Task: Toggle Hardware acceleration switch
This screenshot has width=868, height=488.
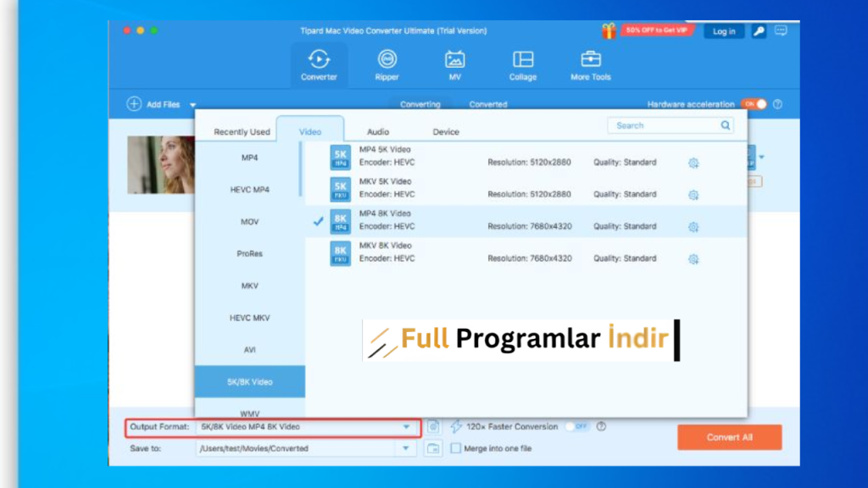Action: click(x=754, y=104)
